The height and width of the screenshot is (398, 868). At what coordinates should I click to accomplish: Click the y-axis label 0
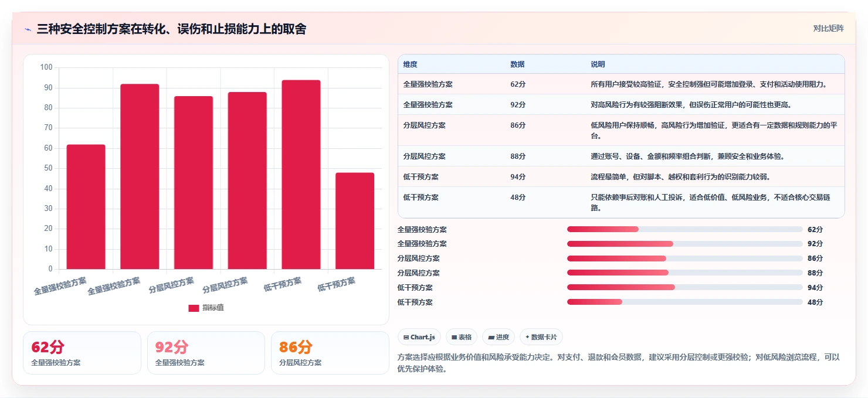click(50, 269)
